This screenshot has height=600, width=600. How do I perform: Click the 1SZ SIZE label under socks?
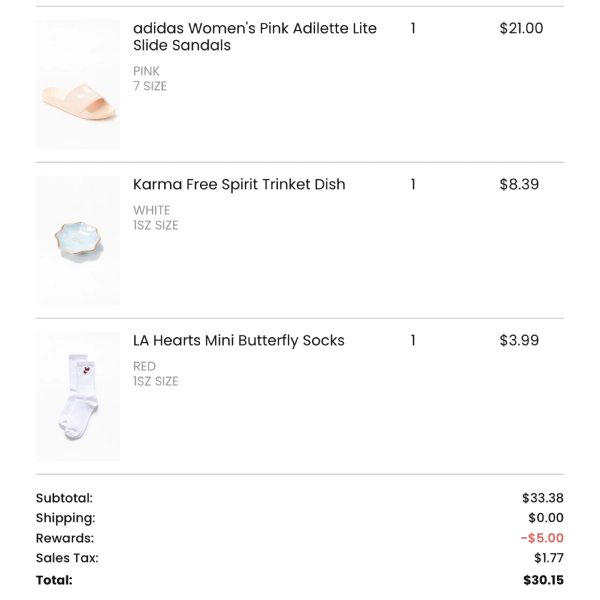(156, 382)
